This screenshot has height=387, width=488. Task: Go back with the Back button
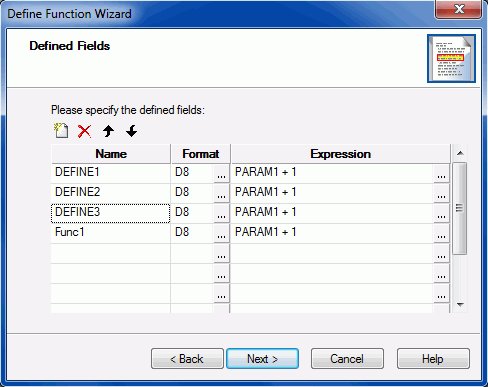pyautogui.click(x=187, y=359)
